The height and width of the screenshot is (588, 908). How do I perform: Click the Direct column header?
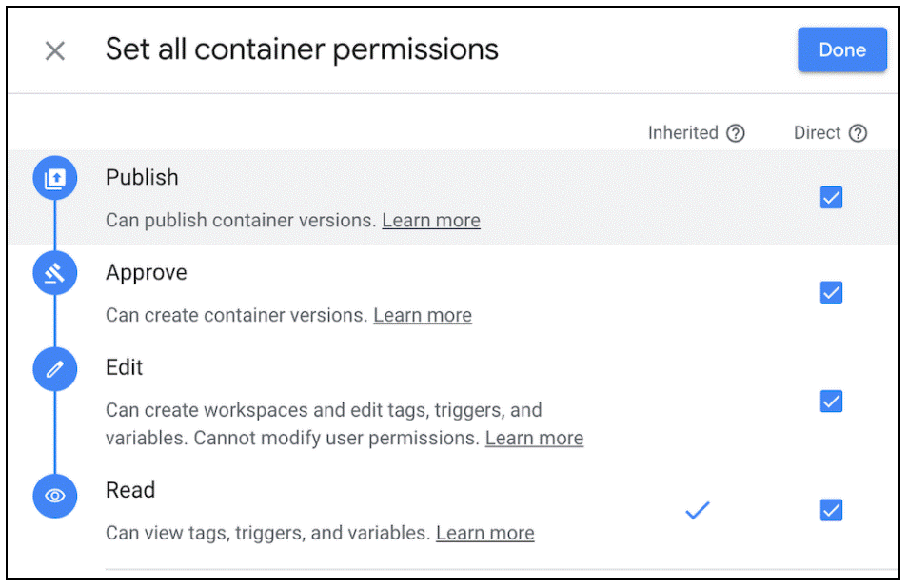point(817,133)
